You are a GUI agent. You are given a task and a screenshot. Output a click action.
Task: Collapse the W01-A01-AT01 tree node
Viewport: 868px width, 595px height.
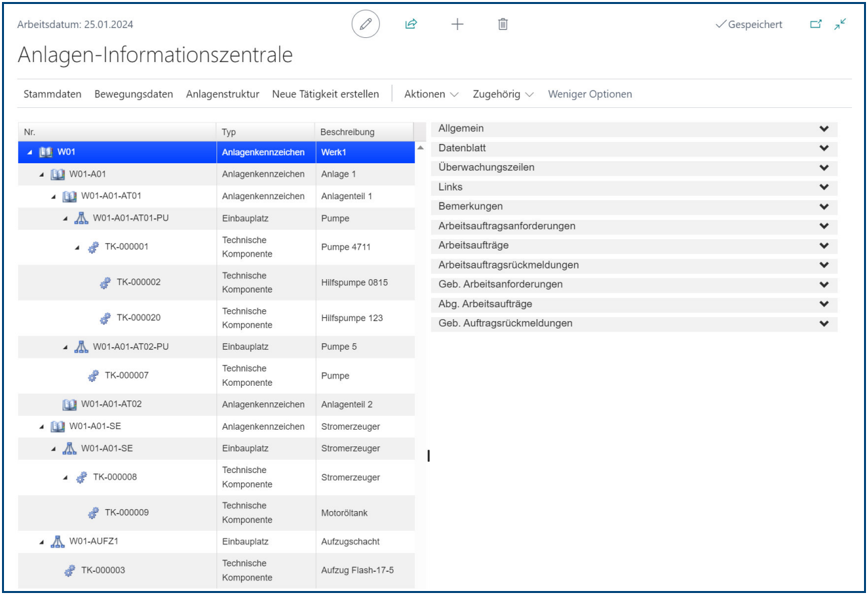(54, 197)
